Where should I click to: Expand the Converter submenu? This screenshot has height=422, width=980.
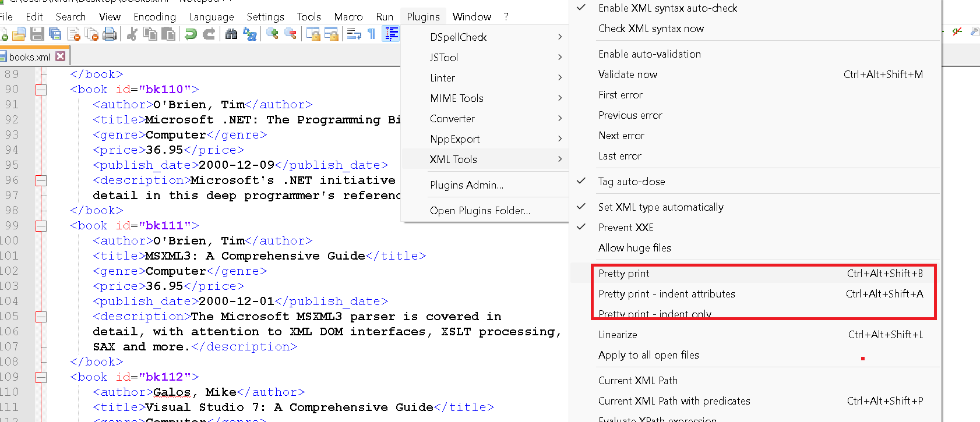click(x=485, y=119)
